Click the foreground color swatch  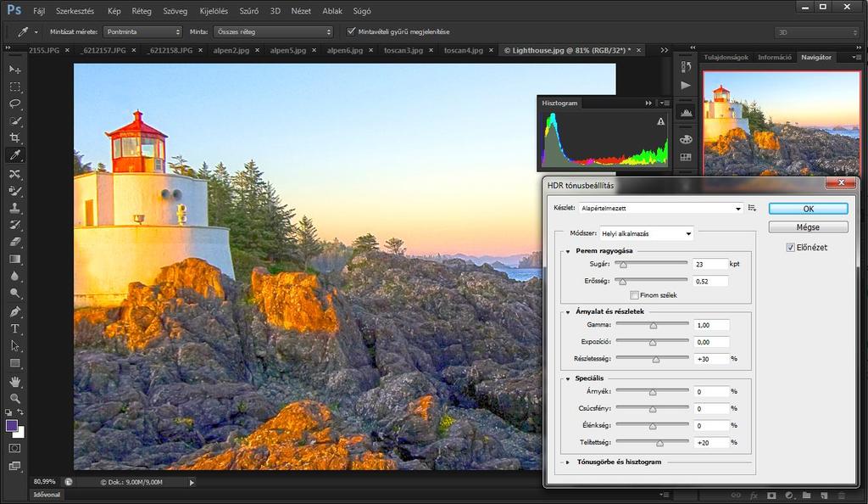[12, 425]
